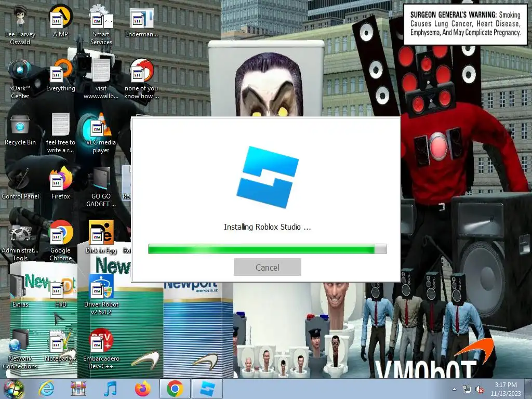Launch the Notepad++ desktop shortcut
The width and height of the screenshot is (532, 399).
tap(60, 345)
